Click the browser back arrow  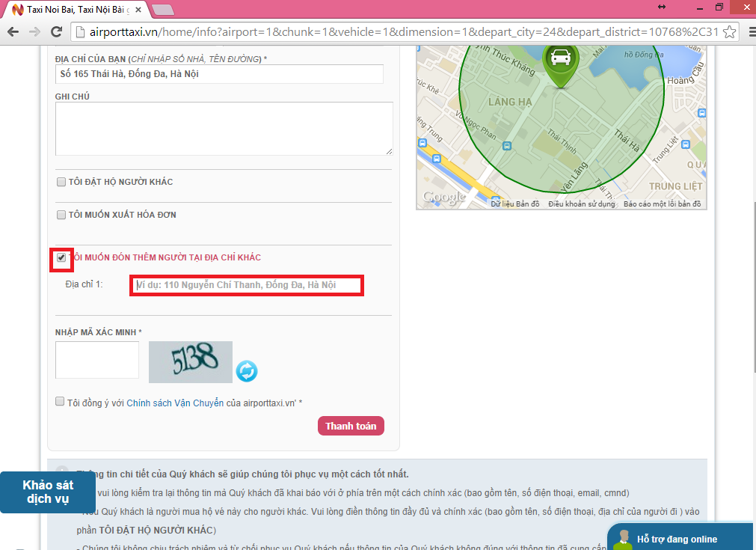pyautogui.click(x=13, y=32)
